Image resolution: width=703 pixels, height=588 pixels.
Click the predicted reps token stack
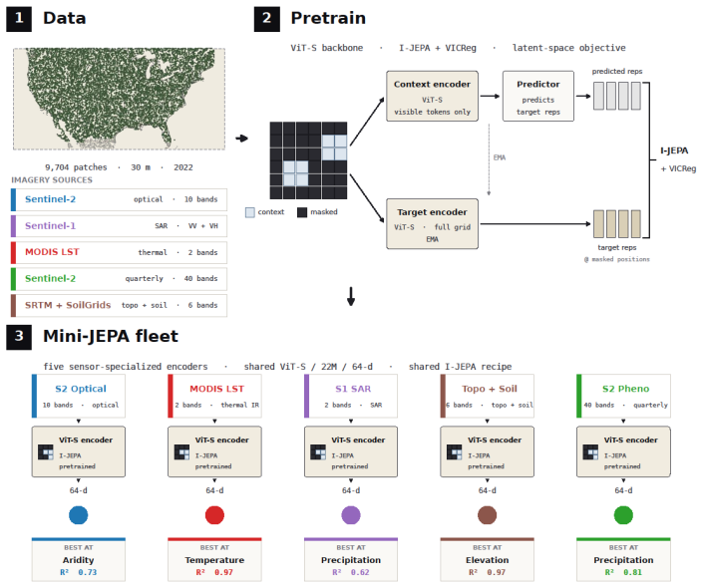(617, 96)
